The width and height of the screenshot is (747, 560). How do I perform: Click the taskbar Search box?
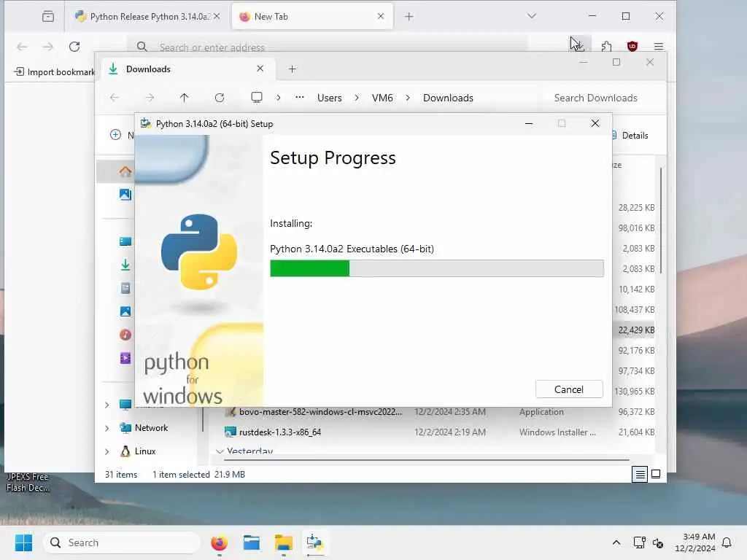coord(123,542)
